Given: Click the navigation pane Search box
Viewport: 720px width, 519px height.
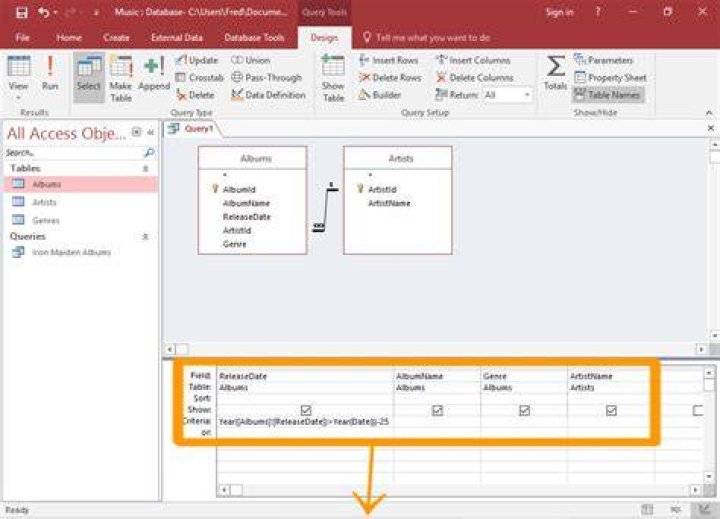Looking at the screenshot, I should [x=73, y=152].
